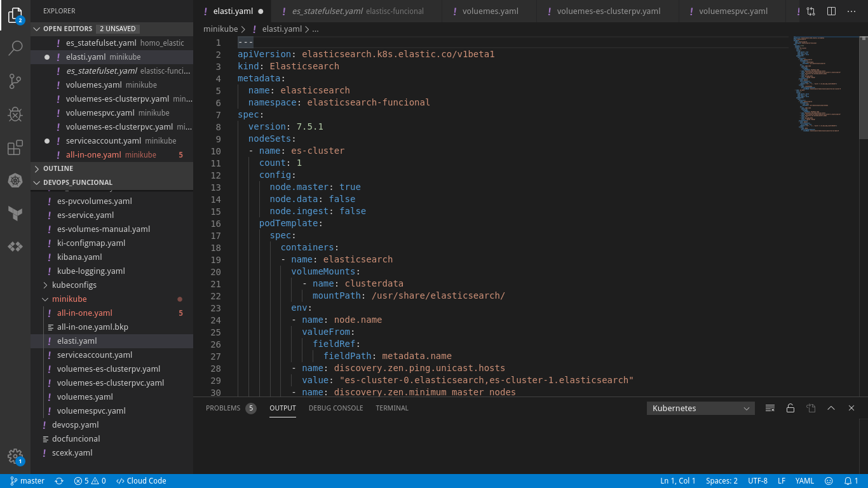
Task: Click the feedback smiley icon
Action: click(x=829, y=481)
